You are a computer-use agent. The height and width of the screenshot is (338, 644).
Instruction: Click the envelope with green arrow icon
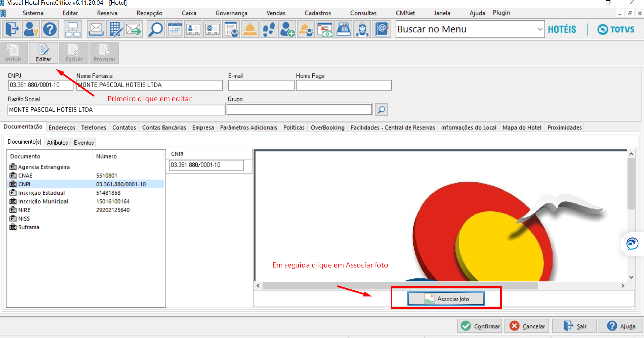[x=134, y=29]
